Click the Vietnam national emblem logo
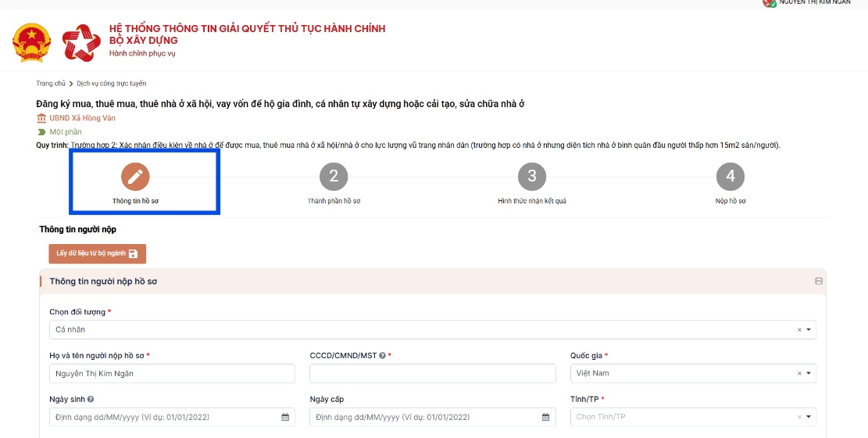Image resolution: width=868 pixels, height=438 pixels. click(x=31, y=43)
